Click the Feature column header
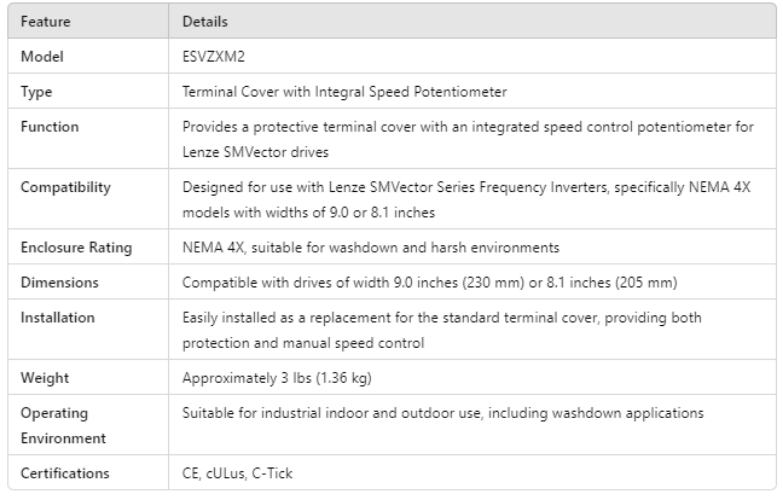 (46, 20)
